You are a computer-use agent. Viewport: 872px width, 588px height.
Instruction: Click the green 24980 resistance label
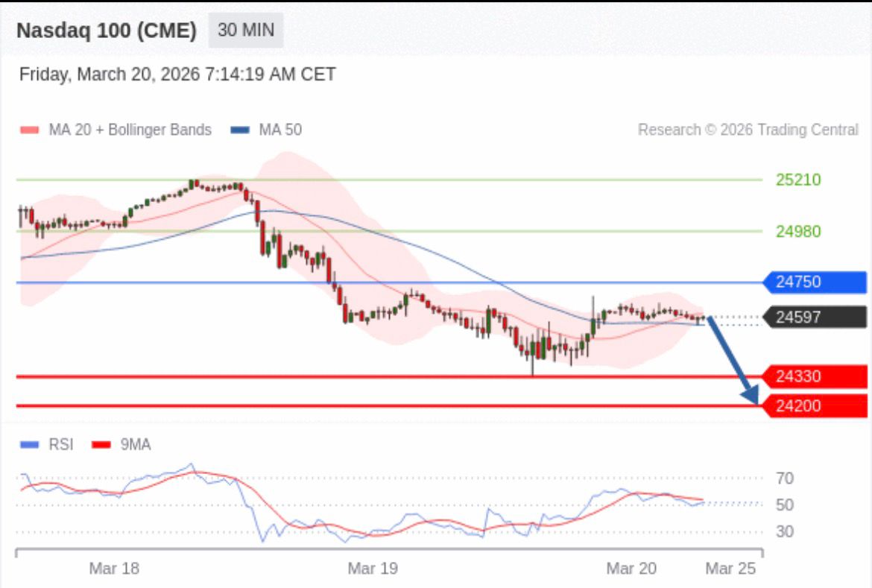[x=797, y=232]
